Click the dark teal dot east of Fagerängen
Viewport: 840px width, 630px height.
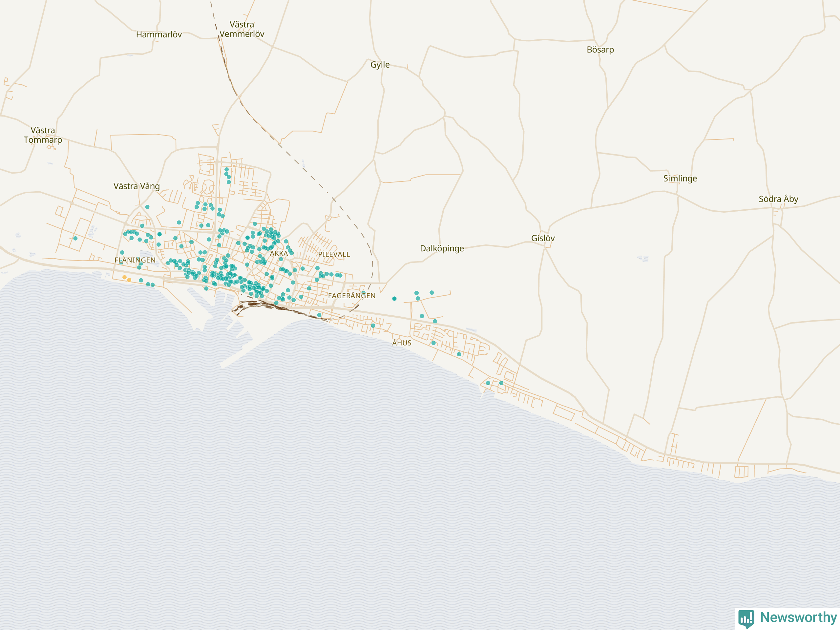pos(394,299)
